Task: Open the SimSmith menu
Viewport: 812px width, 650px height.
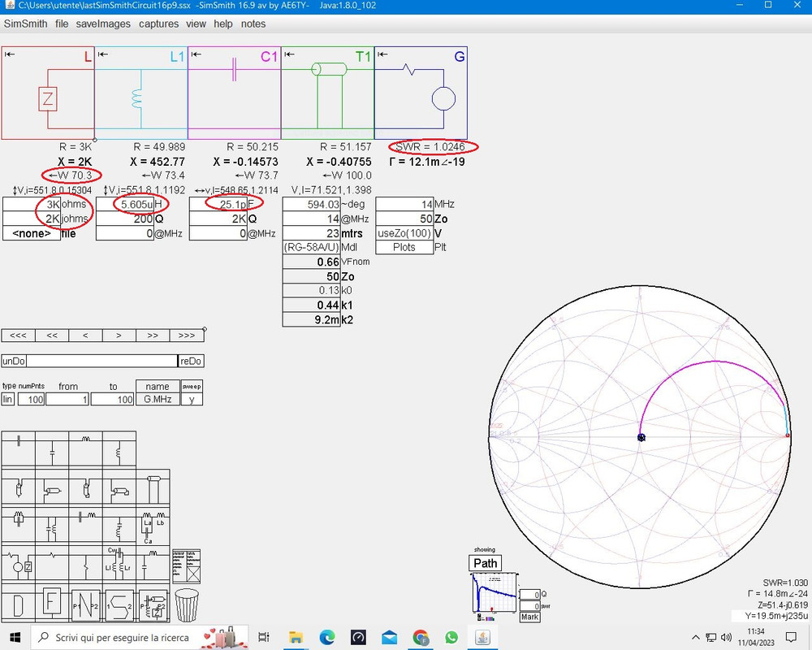Action: 25,24
